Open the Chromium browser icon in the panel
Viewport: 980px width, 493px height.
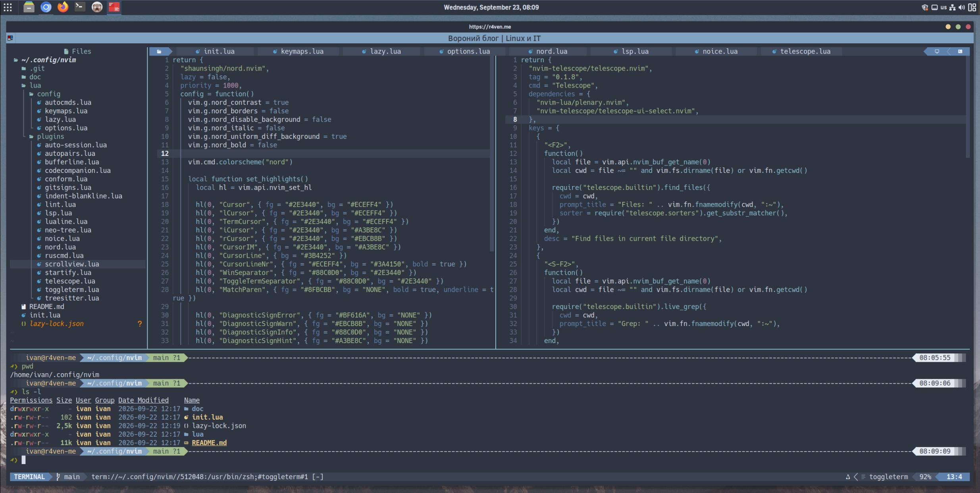[x=46, y=7]
